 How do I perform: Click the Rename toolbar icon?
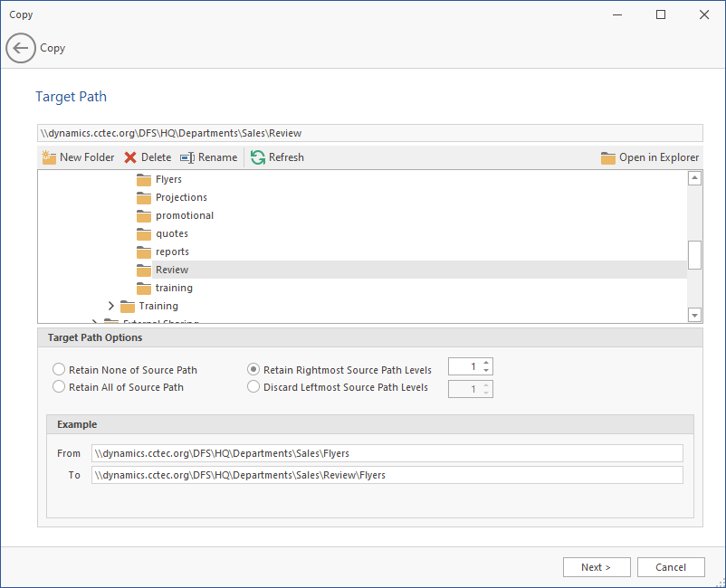(187, 157)
